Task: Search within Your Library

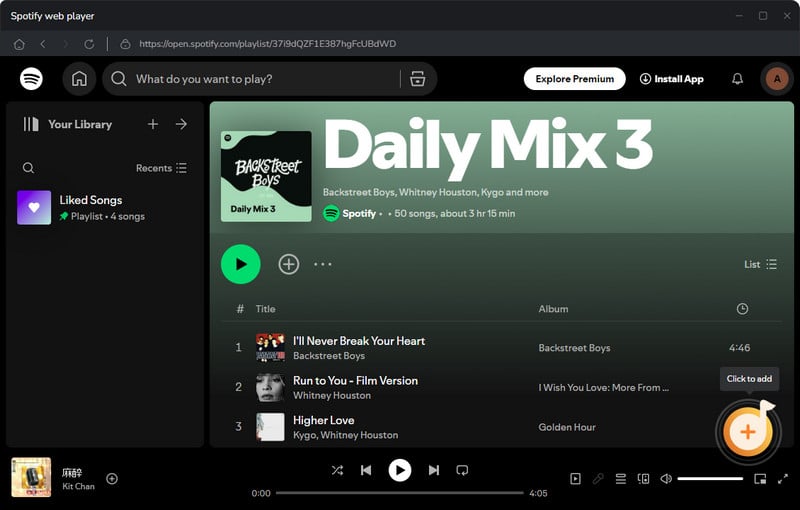Action: 29,168
